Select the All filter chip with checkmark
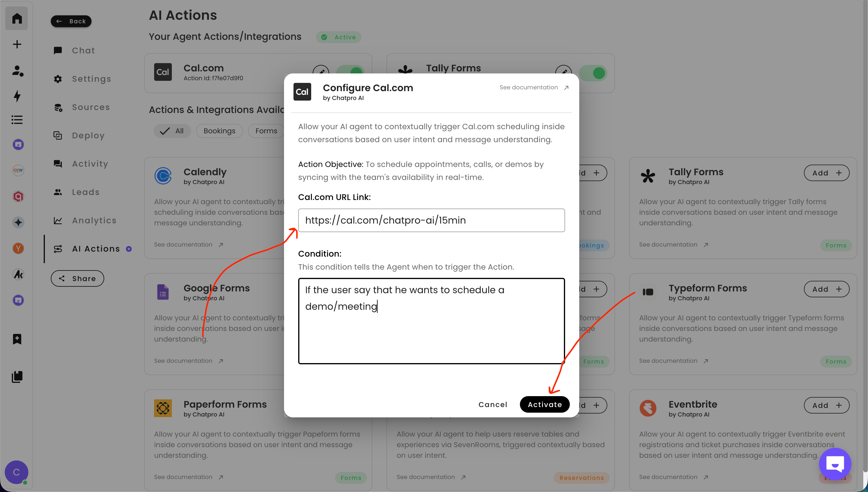Viewport: 868px width, 492px height. (172, 131)
